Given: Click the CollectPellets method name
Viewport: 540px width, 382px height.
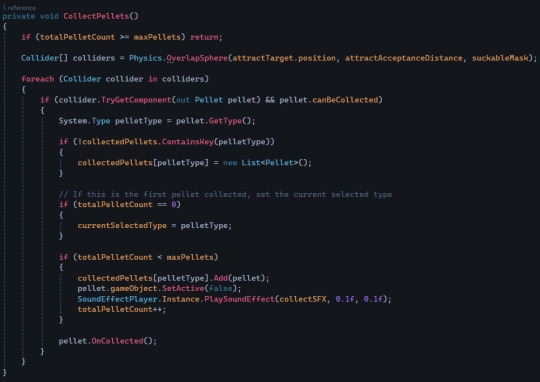Looking at the screenshot, I should click(96, 16).
